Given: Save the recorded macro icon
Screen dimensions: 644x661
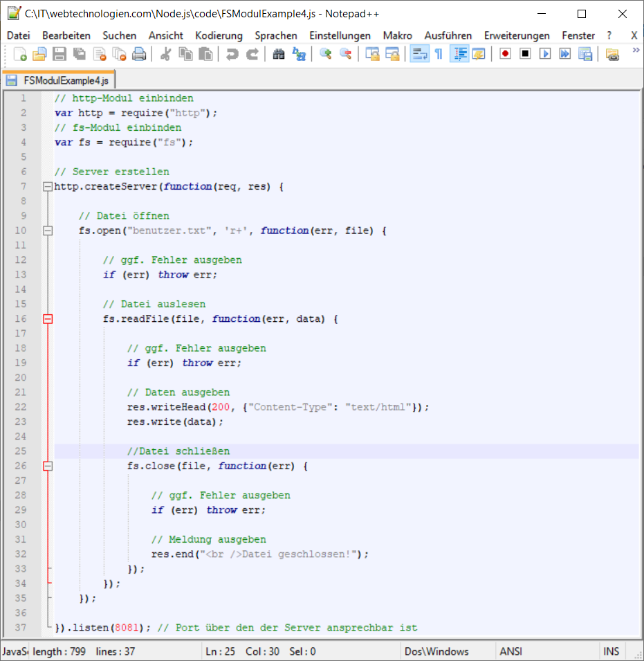Looking at the screenshot, I should click(585, 54).
